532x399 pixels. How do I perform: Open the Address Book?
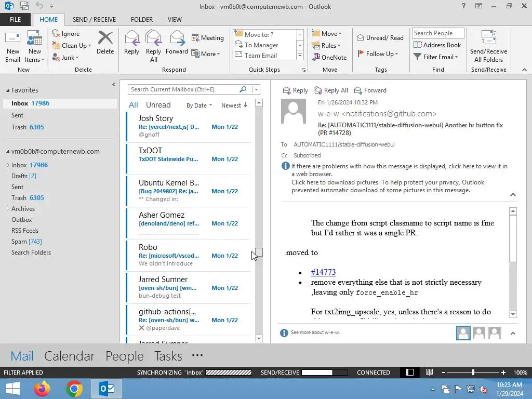(x=437, y=45)
